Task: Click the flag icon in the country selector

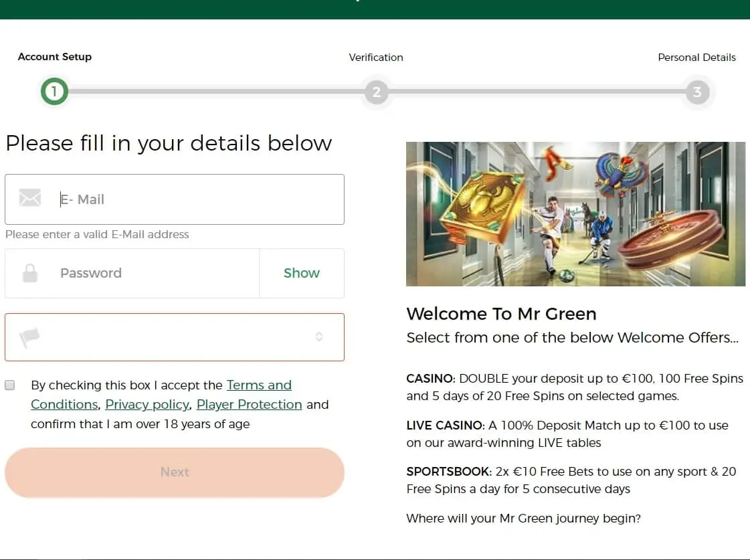Action: click(29, 337)
